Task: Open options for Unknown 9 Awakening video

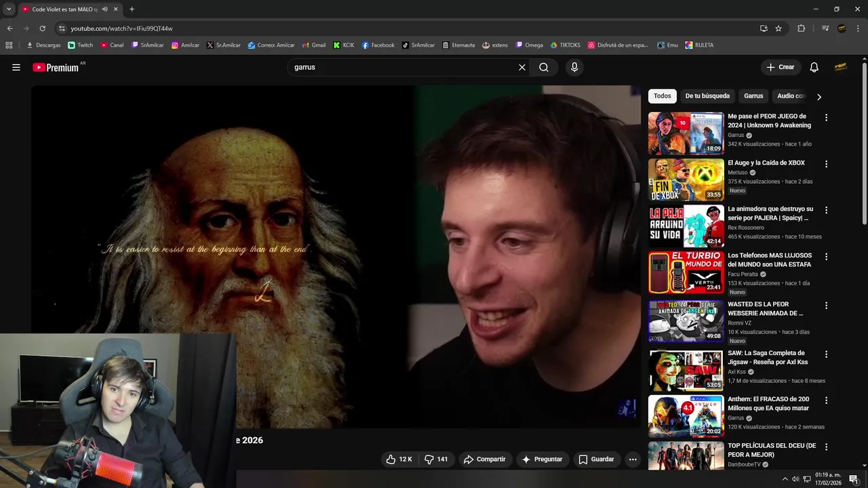Action: click(826, 117)
